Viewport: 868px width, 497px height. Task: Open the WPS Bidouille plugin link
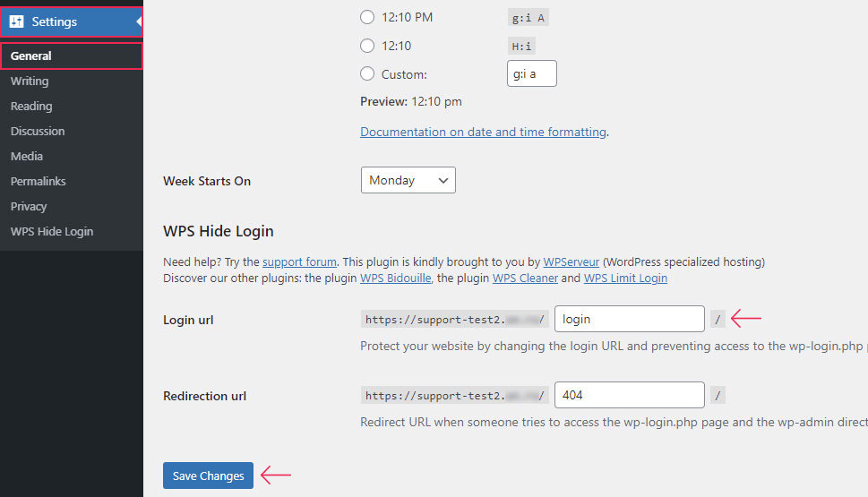[395, 278]
